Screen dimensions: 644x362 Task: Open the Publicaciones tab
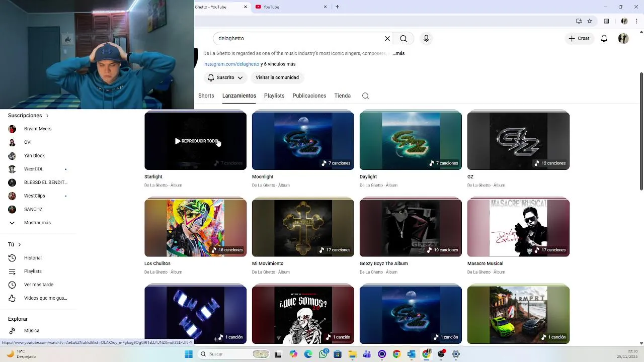[309, 96]
